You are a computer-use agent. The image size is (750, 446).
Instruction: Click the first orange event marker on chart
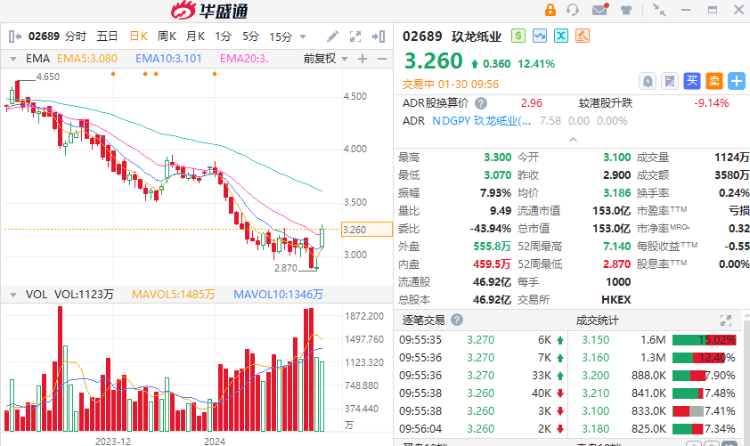click(x=113, y=74)
